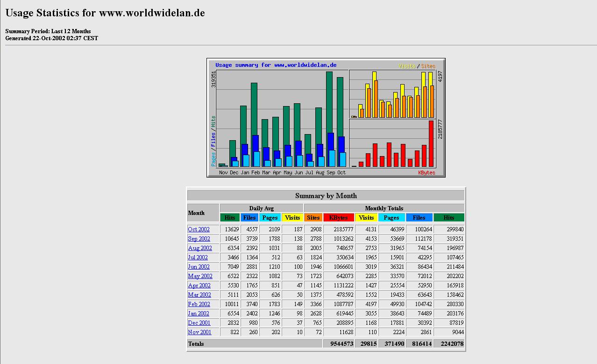Click the yellow Visits header under Monthly Totals

pos(366,218)
